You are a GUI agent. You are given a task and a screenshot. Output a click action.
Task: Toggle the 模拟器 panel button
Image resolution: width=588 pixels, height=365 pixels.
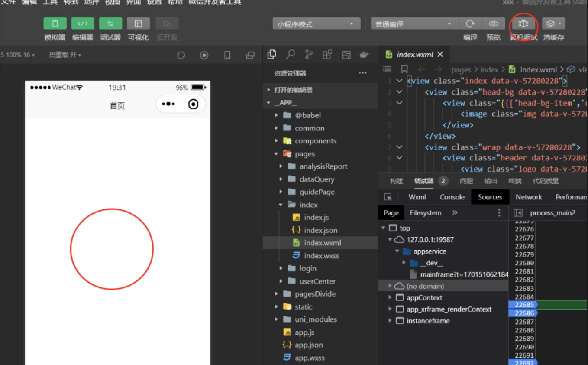(55, 24)
